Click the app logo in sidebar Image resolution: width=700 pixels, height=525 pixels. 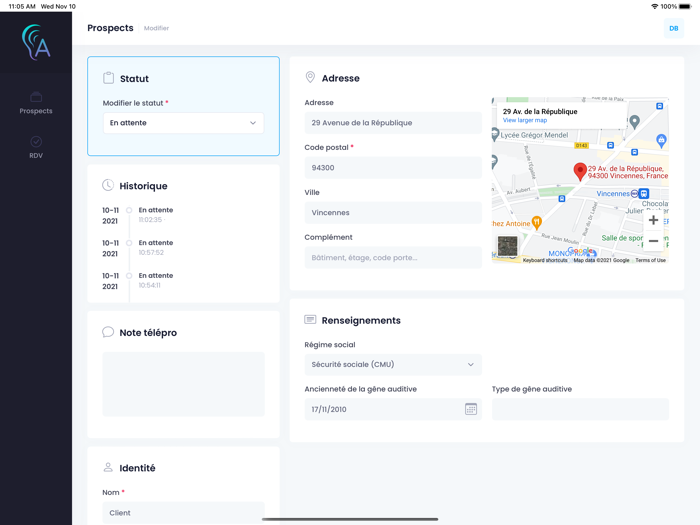(36, 42)
